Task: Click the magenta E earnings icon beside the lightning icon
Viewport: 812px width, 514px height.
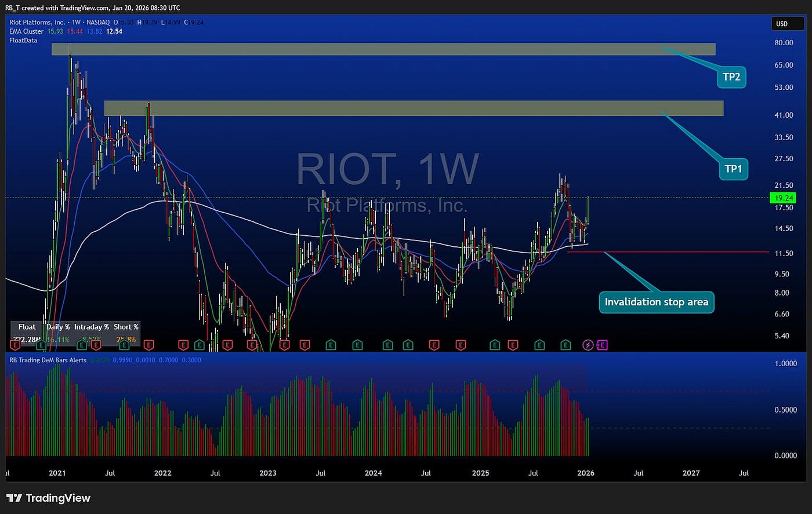Action: point(602,345)
